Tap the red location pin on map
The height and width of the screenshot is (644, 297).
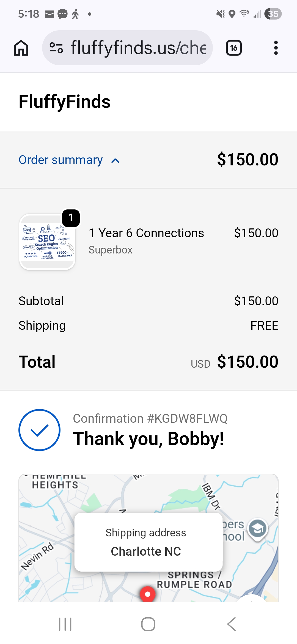tap(148, 594)
